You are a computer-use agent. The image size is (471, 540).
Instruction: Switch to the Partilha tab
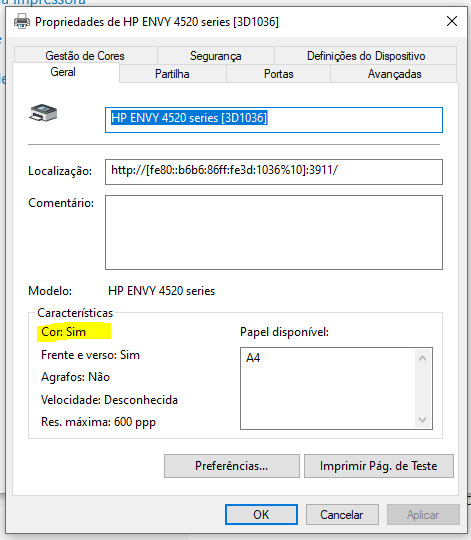172,74
